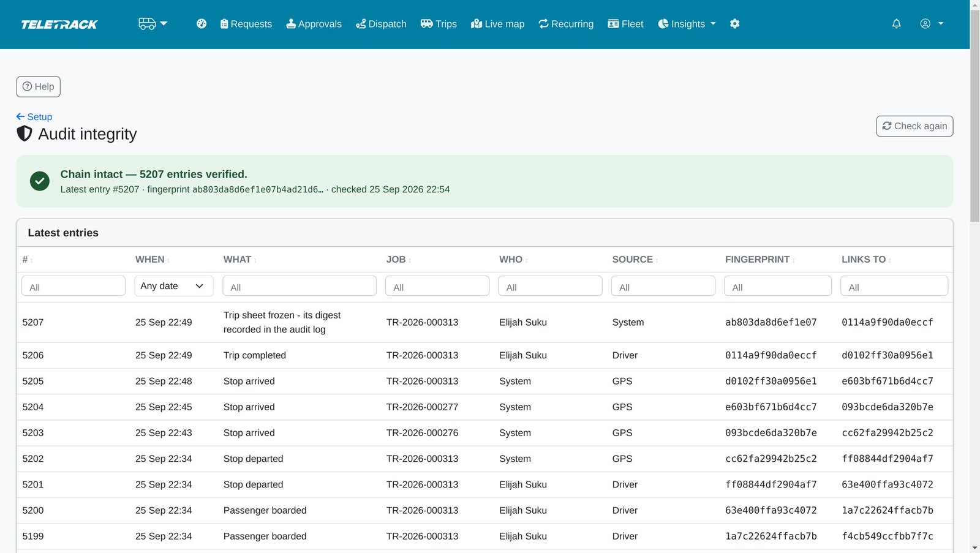
Task: Click Driver source in entry 5199
Action: 625,536
